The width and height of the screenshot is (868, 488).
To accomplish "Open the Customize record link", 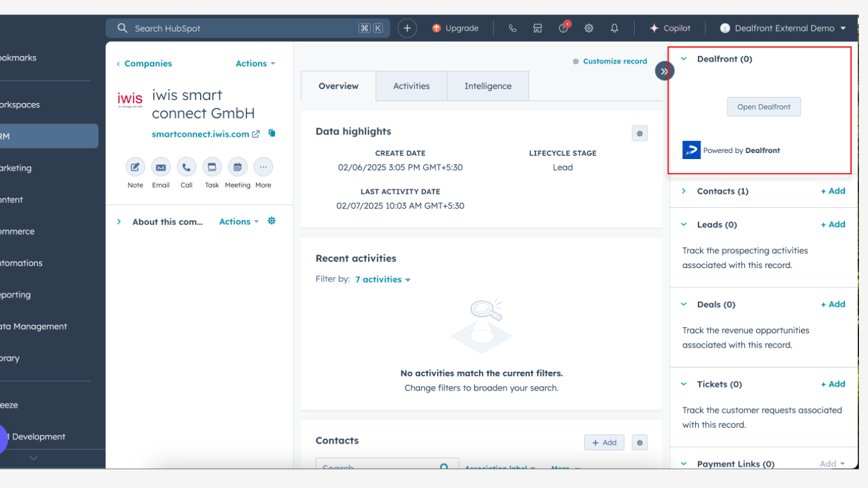I will (x=609, y=61).
